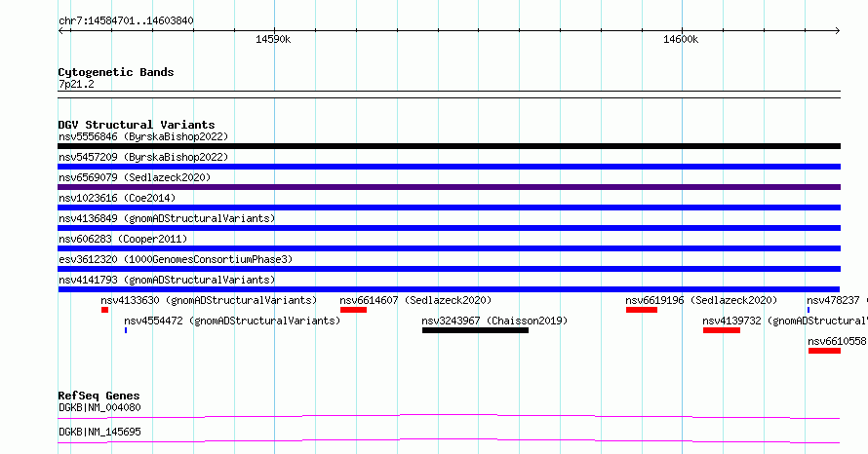Click the left arrowhead of the ruler
Screen dimensions: 868x454
(60, 31)
